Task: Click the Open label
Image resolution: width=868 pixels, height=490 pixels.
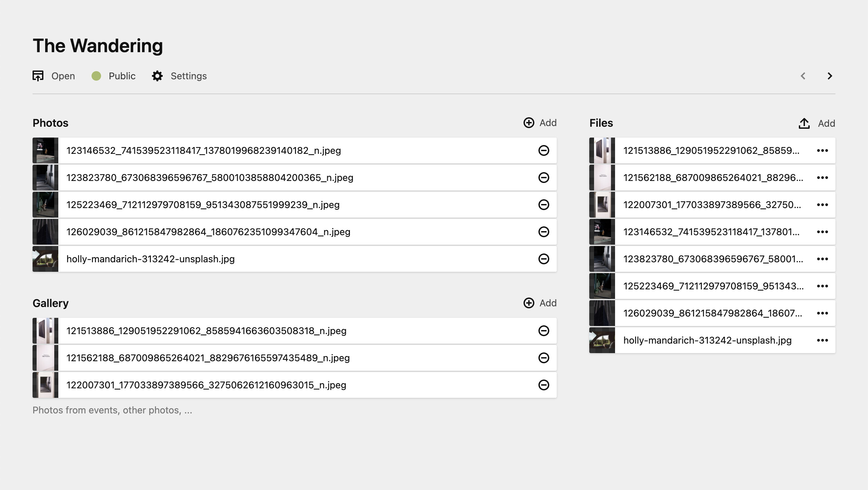Action: pyautogui.click(x=63, y=76)
